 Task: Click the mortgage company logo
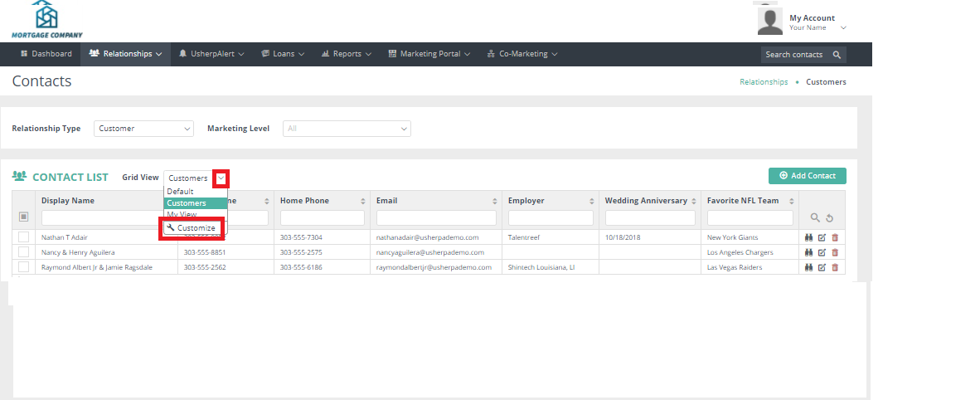(x=46, y=20)
